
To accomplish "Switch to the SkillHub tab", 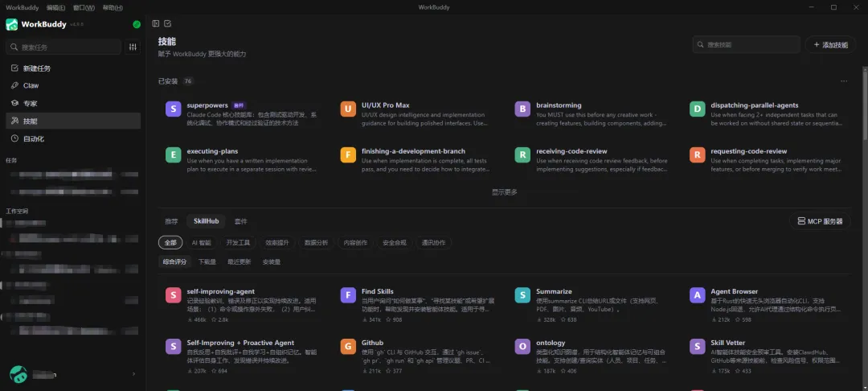I will tap(206, 221).
